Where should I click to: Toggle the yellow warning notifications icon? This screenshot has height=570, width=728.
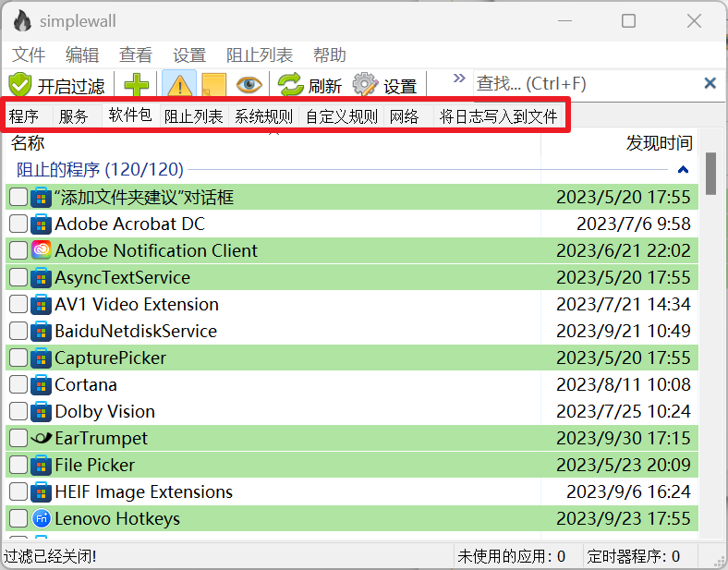click(179, 85)
